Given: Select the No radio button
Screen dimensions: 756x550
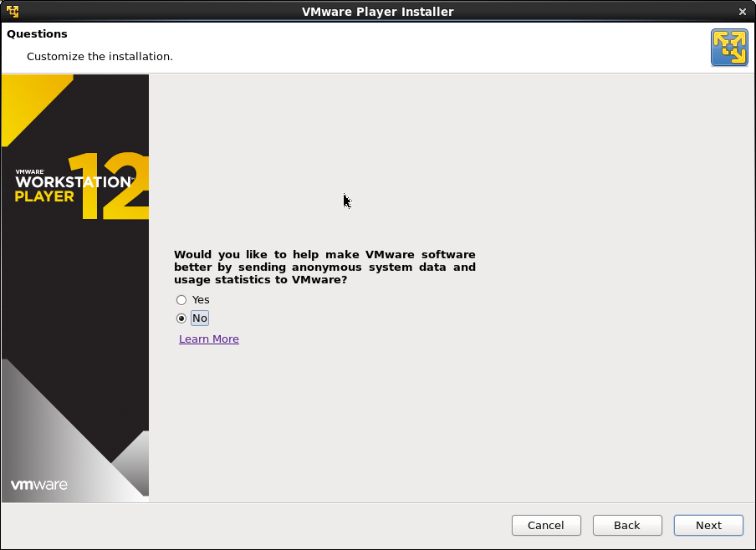Looking at the screenshot, I should pos(181,318).
